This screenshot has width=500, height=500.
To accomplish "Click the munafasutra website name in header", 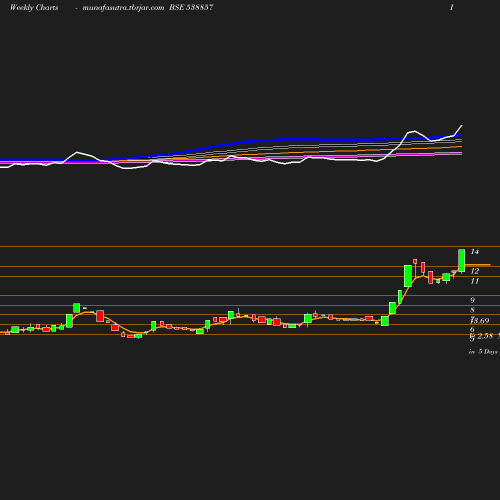I will click(x=123, y=8).
